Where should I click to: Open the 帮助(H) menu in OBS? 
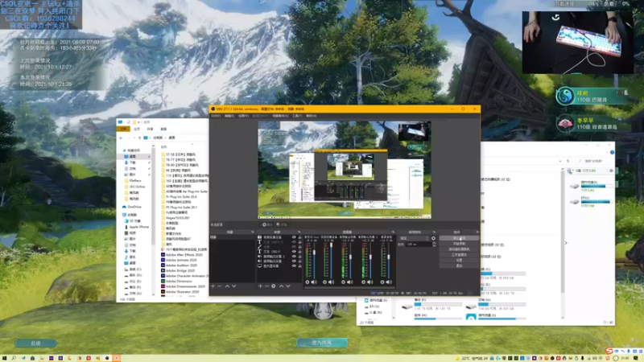(x=311, y=116)
